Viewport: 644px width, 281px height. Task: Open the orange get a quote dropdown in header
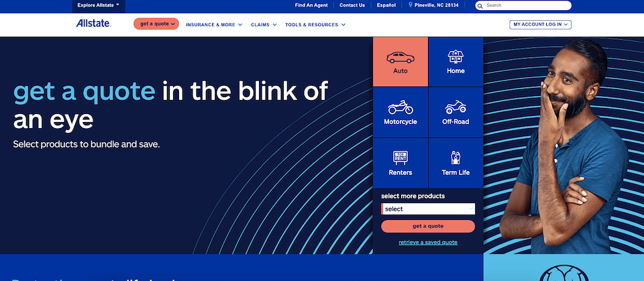tap(156, 24)
